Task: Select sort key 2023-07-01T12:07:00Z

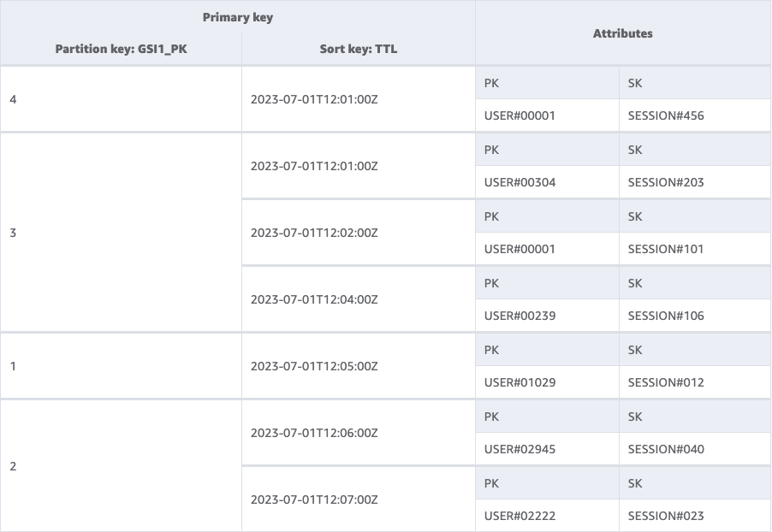Action: pyautogui.click(x=314, y=499)
